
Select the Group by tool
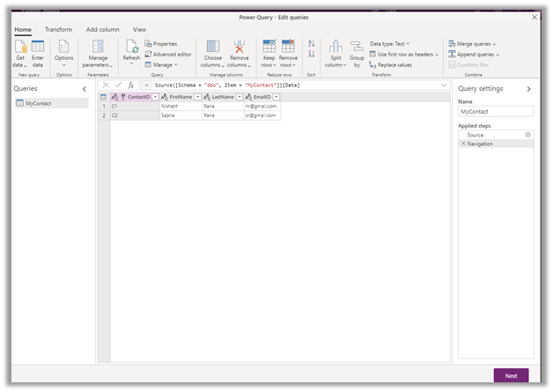click(356, 48)
